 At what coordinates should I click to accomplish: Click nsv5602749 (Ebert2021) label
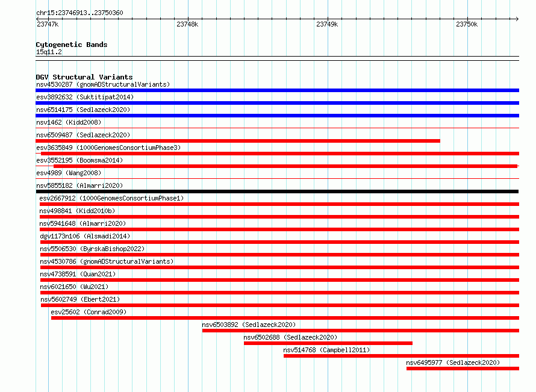(80, 299)
